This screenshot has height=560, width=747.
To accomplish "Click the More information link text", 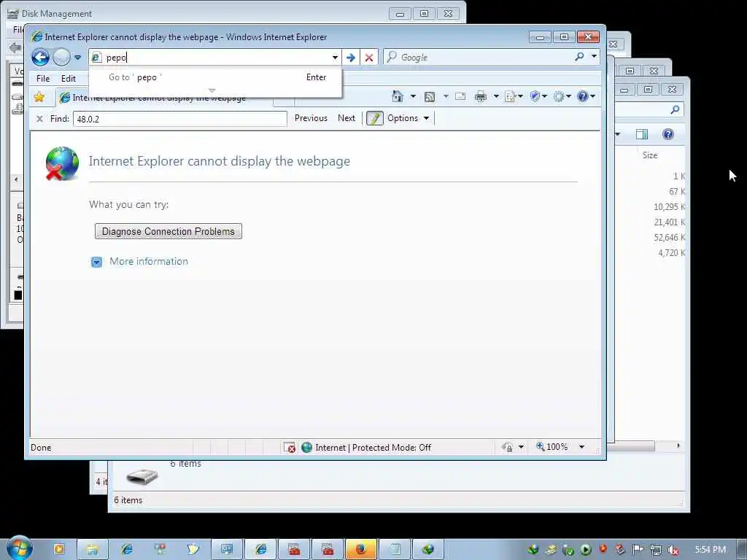I will click(x=149, y=262).
